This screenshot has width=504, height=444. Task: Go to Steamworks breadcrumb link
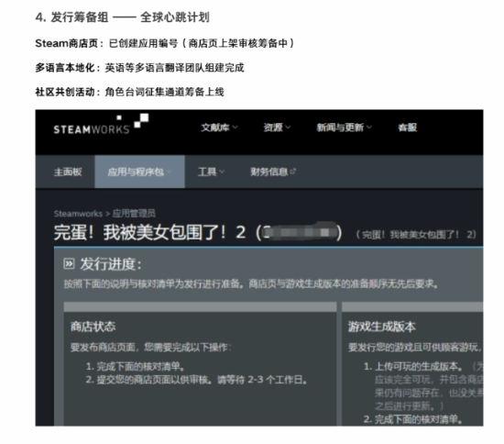(x=78, y=214)
